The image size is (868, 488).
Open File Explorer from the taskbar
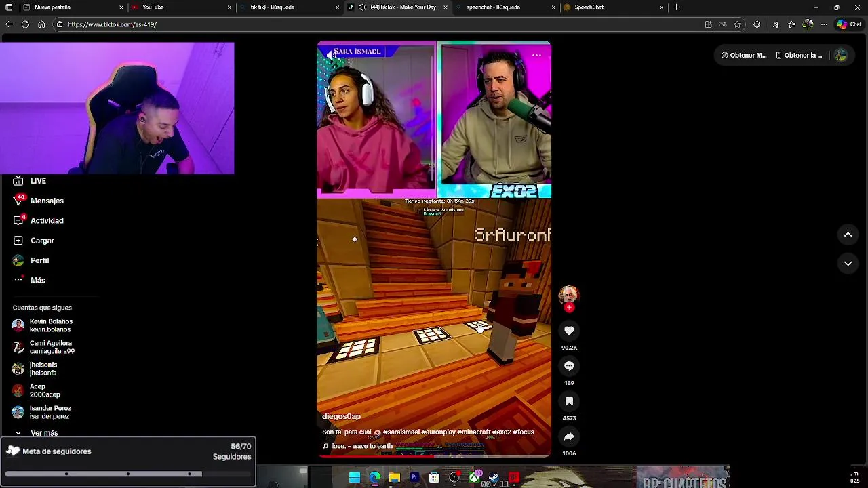(x=394, y=478)
